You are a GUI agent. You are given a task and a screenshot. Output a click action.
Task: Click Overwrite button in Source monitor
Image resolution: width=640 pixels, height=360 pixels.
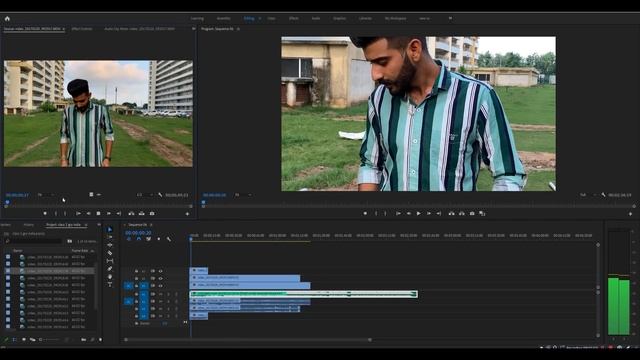(142, 213)
